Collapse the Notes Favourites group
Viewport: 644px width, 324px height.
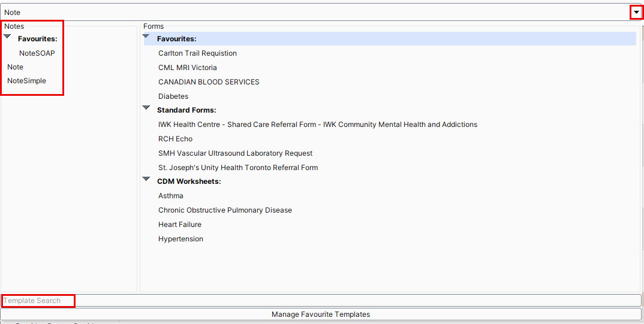(7, 37)
